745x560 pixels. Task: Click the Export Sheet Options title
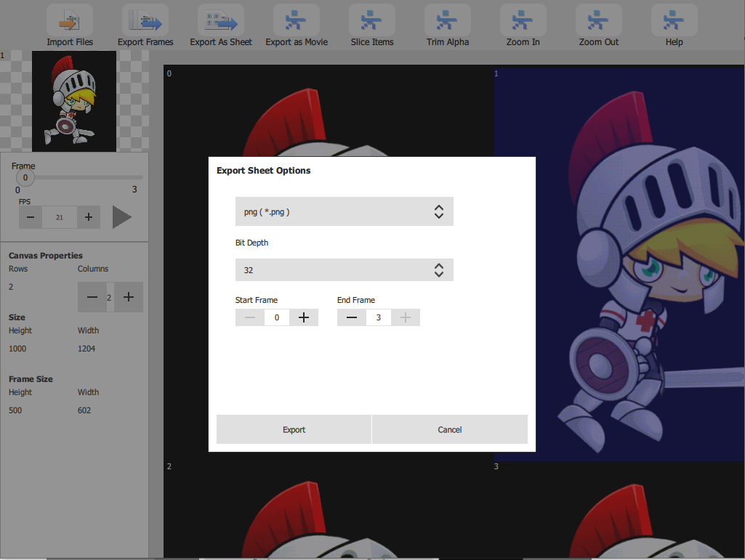coord(263,171)
